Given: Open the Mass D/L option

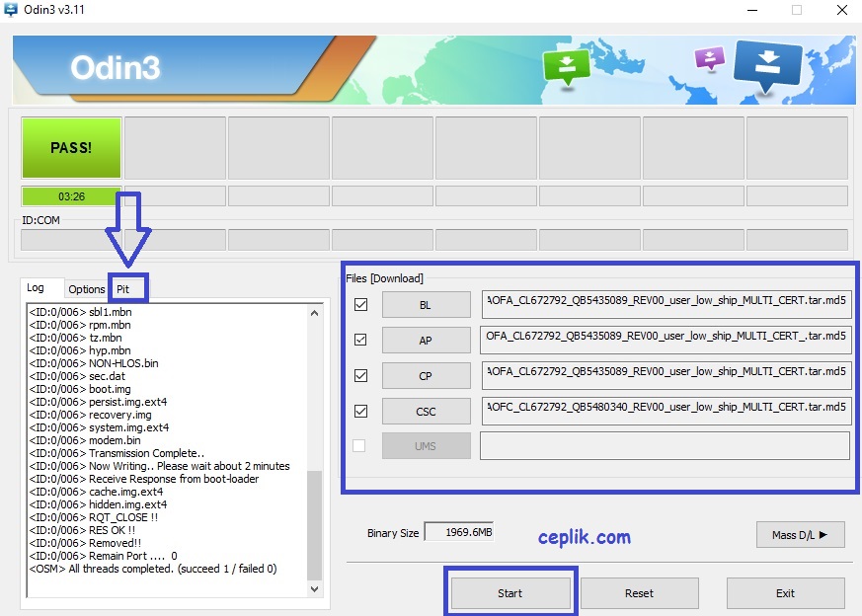Looking at the screenshot, I should click(801, 535).
